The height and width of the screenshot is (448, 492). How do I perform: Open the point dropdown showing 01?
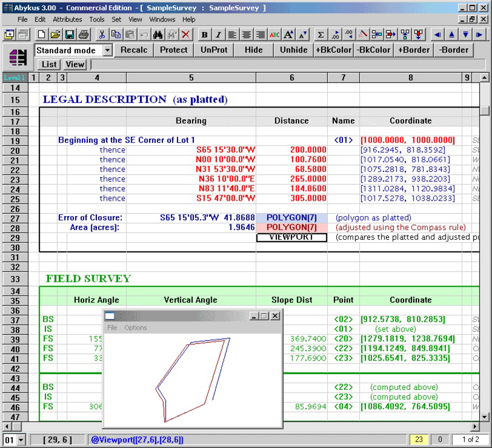[21, 440]
